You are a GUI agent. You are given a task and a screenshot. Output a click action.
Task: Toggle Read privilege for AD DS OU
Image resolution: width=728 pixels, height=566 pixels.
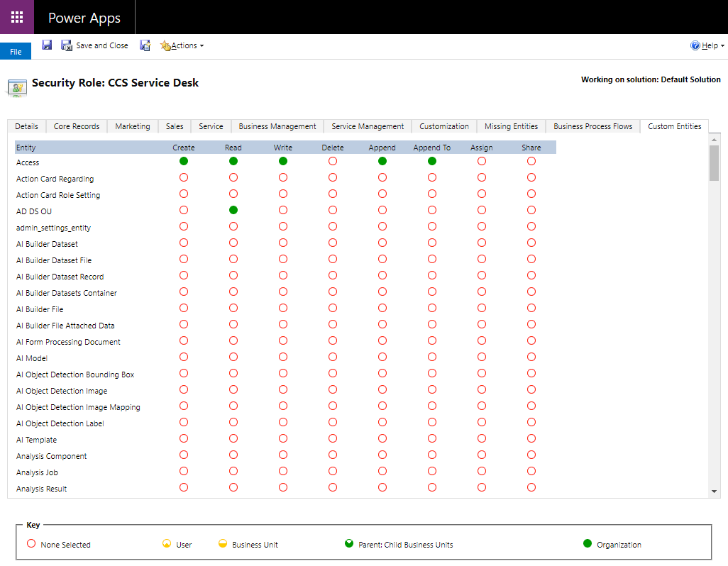[233, 211]
